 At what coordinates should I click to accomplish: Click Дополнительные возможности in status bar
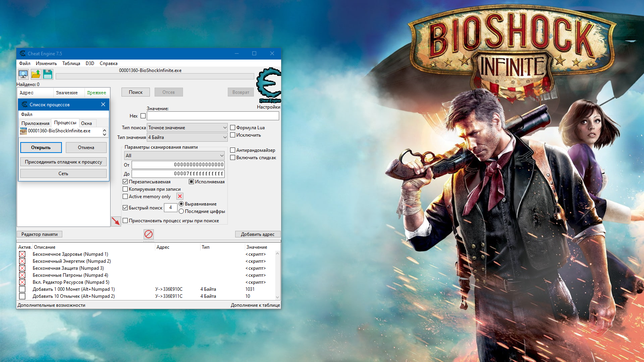51,305
